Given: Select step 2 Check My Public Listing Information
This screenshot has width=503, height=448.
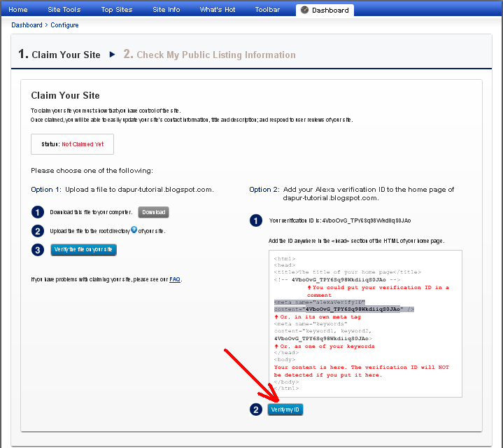Looking at the screenshot, I should [x=209, y=54].
